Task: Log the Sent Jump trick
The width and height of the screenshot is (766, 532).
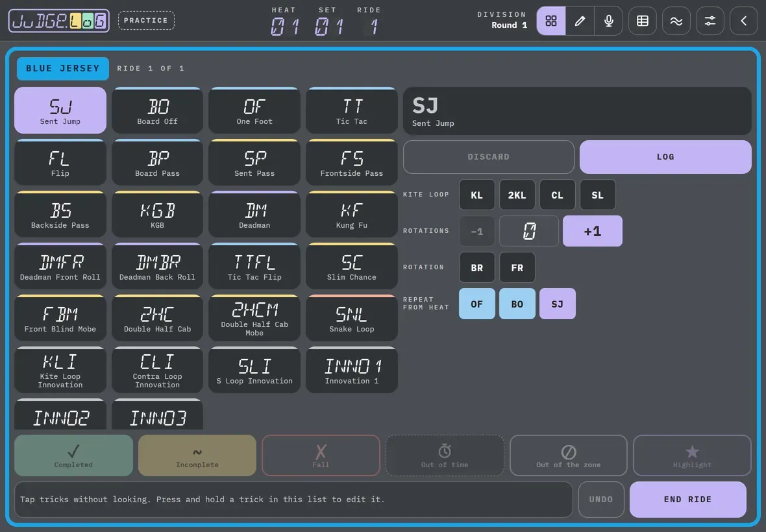Action: click(665, 156)
